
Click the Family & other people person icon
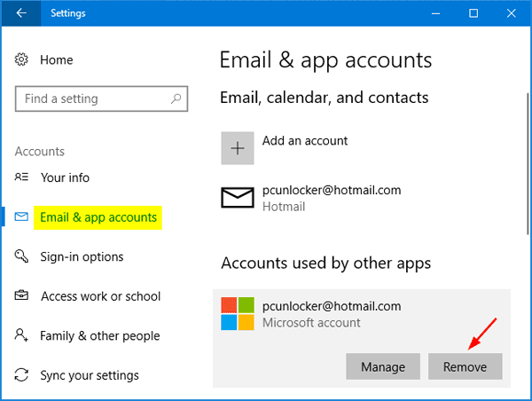click(x=21, y=335)
